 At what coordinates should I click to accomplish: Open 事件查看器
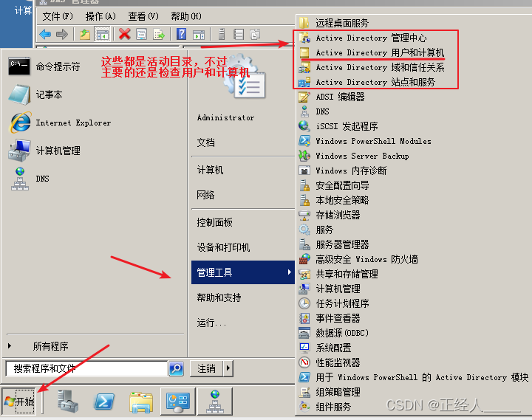tap(330, 318)
